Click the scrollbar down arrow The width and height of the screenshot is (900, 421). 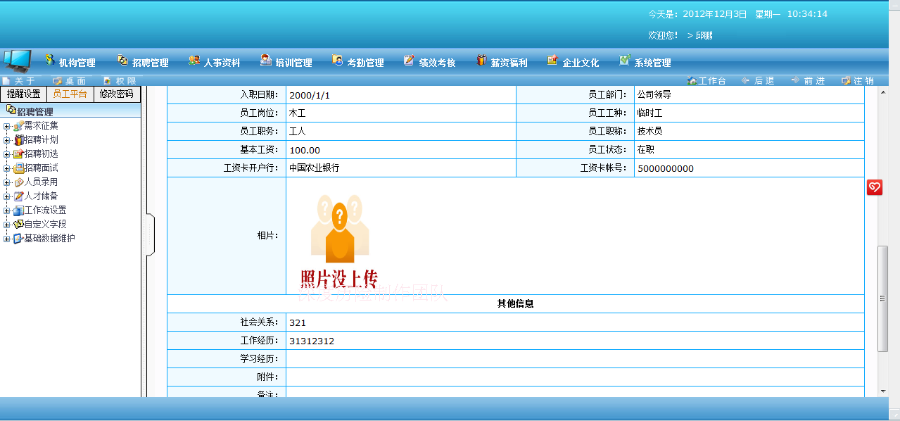point(883,391)
